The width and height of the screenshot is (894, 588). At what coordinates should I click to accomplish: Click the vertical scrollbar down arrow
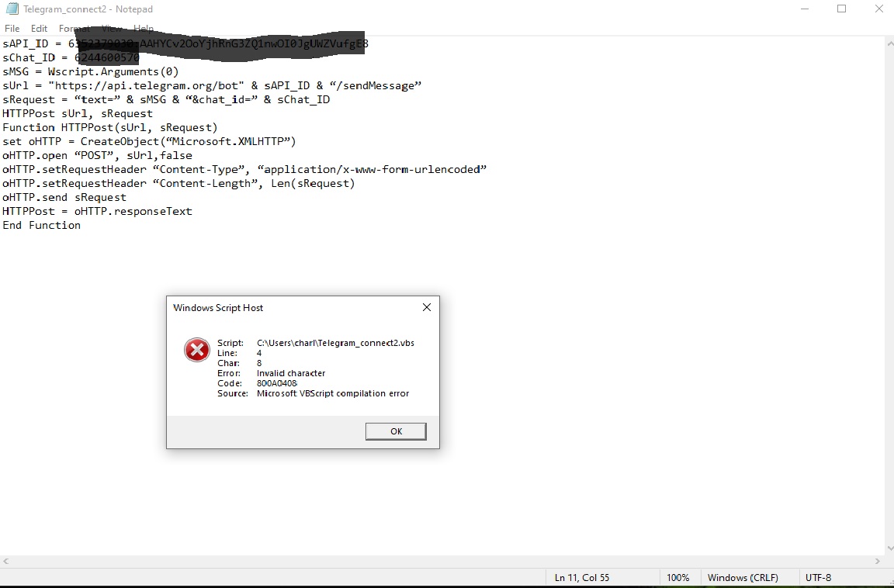pyautogui.click(x=889, y=548)
